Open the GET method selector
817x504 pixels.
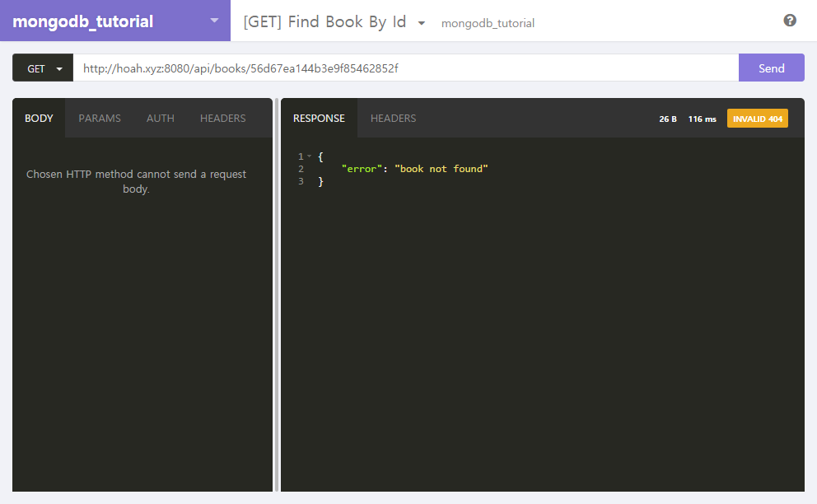(x=43, y=68)
